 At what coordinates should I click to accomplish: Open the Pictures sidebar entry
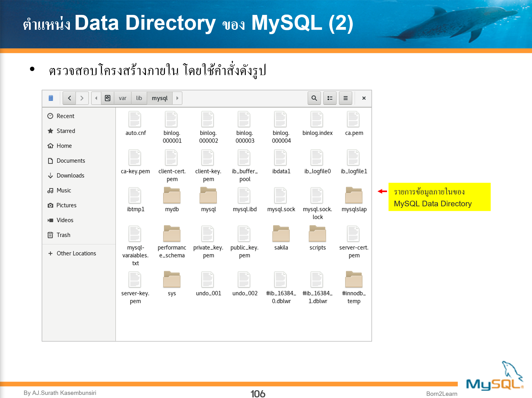click(51, 205)
